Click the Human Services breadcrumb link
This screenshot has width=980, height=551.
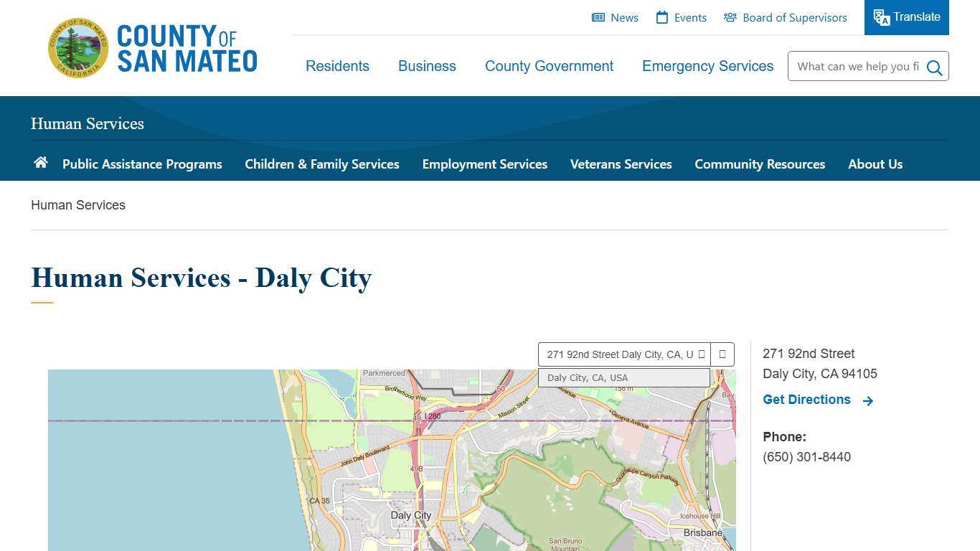pyautogui.click(x=77, y=205)
